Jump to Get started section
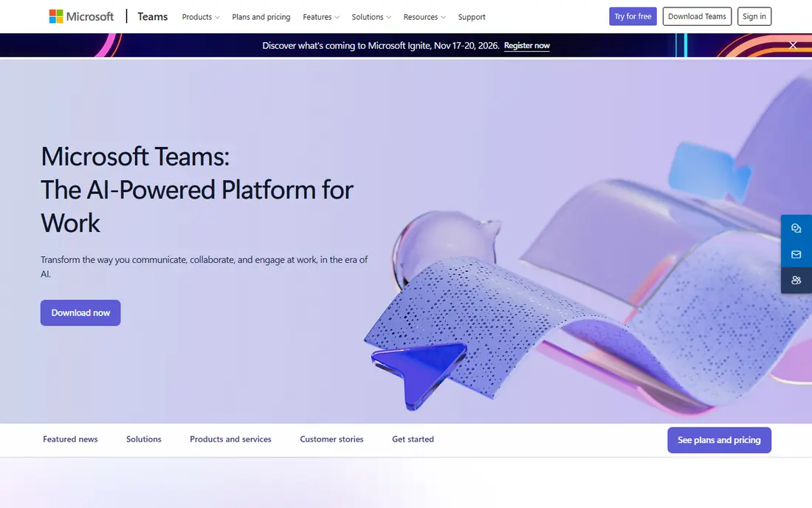This screenshot has height=508, width=812. click(x=413, y=439)
